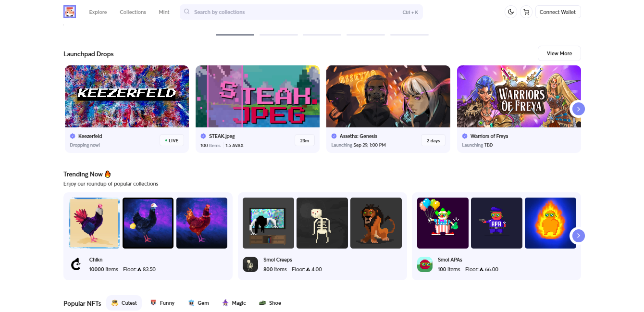This screenshot has height=312, width=644.
Task: Open Chikn black hen with cap thumbnail
Action: [x=148, y=223]
